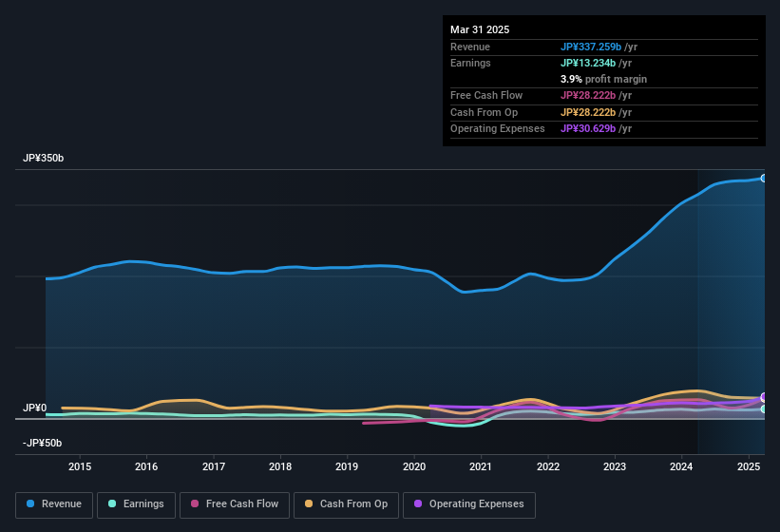Click the 2020 x-axis label
The height and width of the screenshot is (532, 780).
(x=414, y=466)
